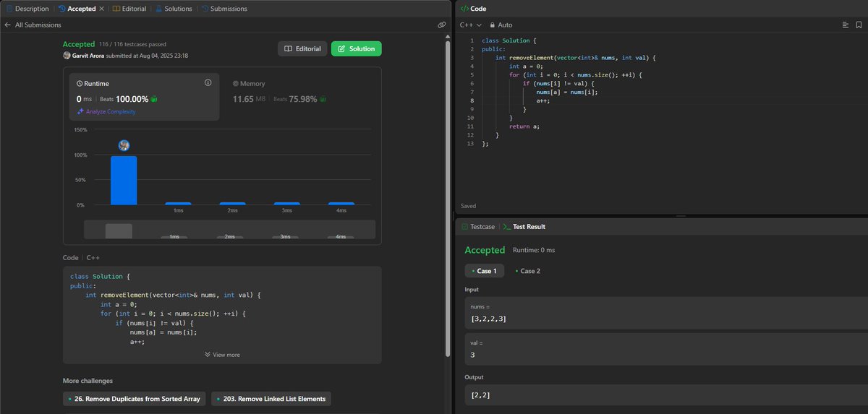868x414 pixels.
Task: Expand the code with View more
Action: click(222, 355)
